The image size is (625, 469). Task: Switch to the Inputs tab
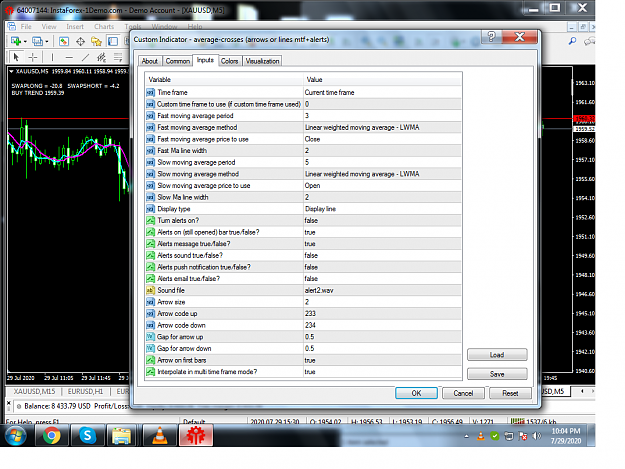205,60
